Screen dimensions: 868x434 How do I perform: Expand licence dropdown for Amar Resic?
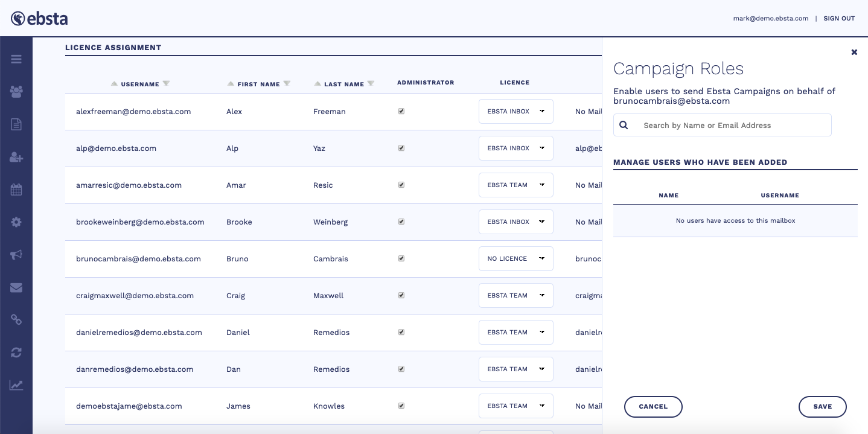point(515,185)
